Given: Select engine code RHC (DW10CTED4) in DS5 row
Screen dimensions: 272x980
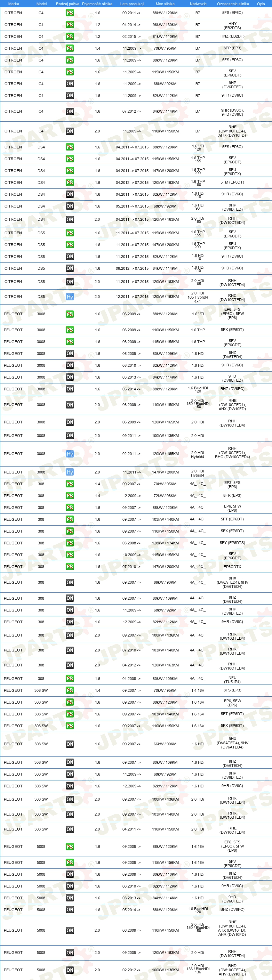Looking at the screenshot, I should tap(232, 298).
